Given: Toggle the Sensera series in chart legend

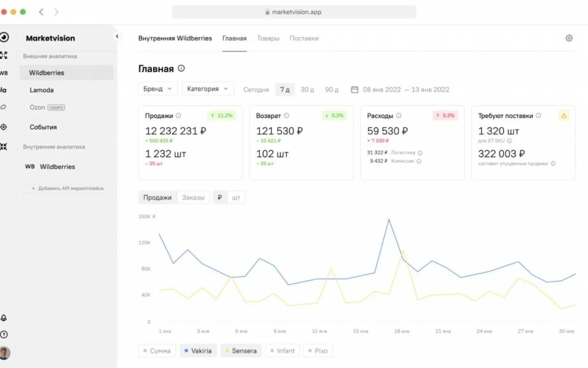Looking at the screenshot, I should tap(241, 351).
